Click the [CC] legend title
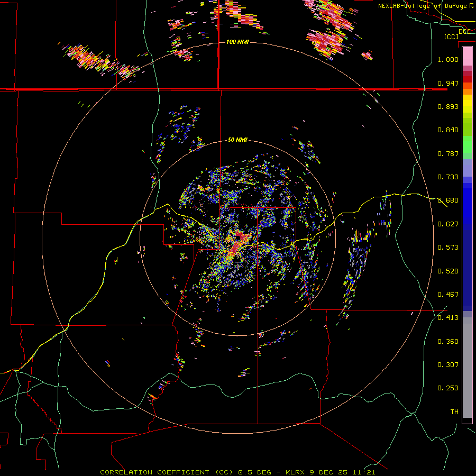476x476 pixels. click(x=451, y=36)
